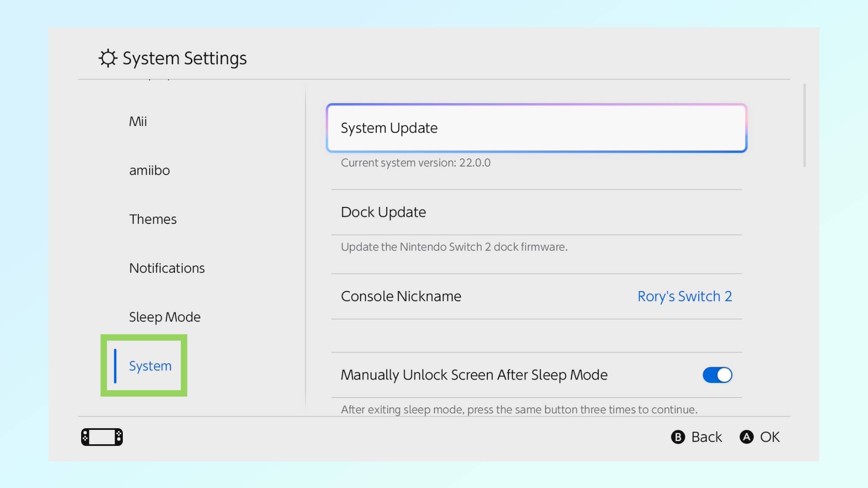Click the console battery icon in bottom corner
Screen dimensions: 868x488
click(x=101, y=437)
